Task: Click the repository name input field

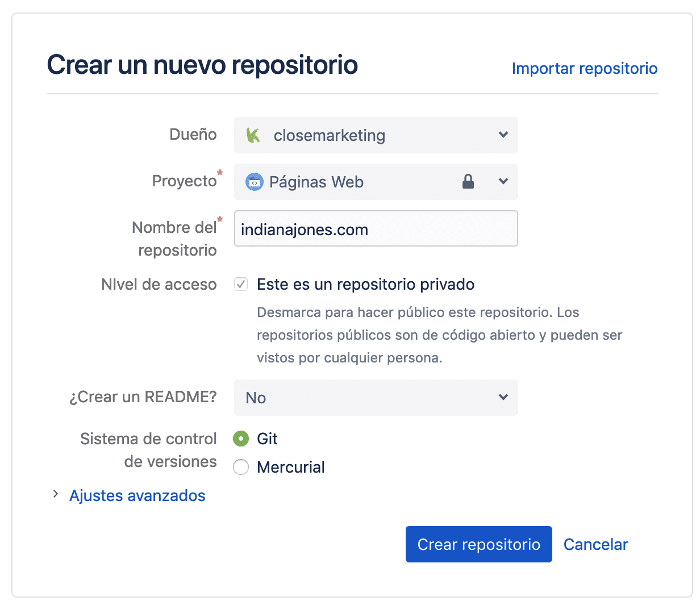Action: 376,228
